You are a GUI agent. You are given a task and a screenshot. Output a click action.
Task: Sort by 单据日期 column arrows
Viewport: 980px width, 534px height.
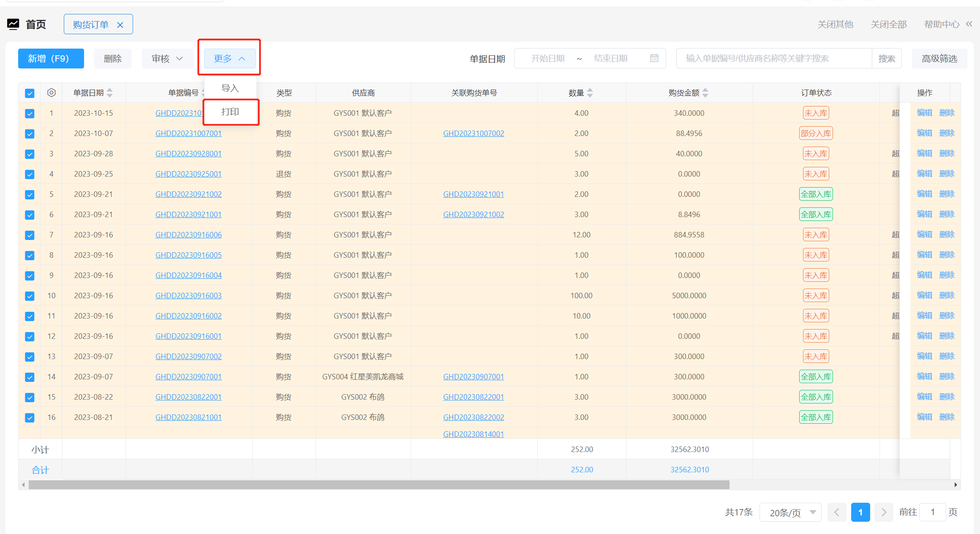(x=110, y=93)
